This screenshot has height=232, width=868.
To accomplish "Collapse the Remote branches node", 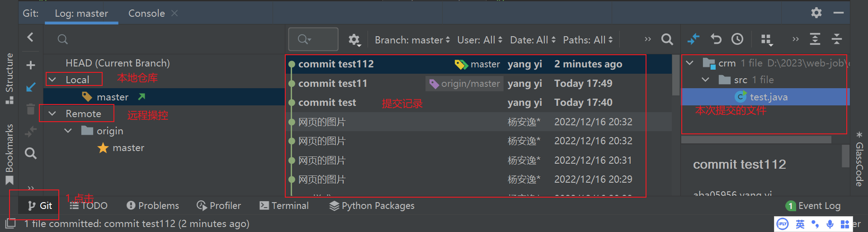I will click(52, 114).
